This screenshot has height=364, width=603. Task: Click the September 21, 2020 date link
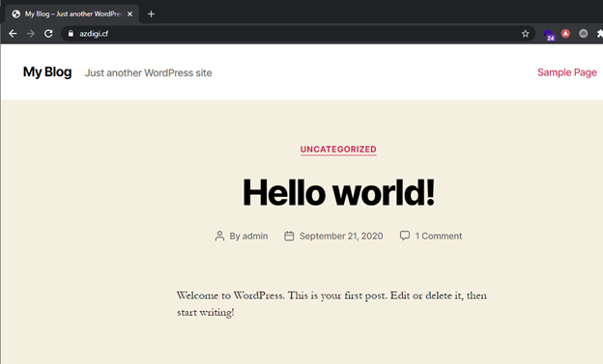341,236
